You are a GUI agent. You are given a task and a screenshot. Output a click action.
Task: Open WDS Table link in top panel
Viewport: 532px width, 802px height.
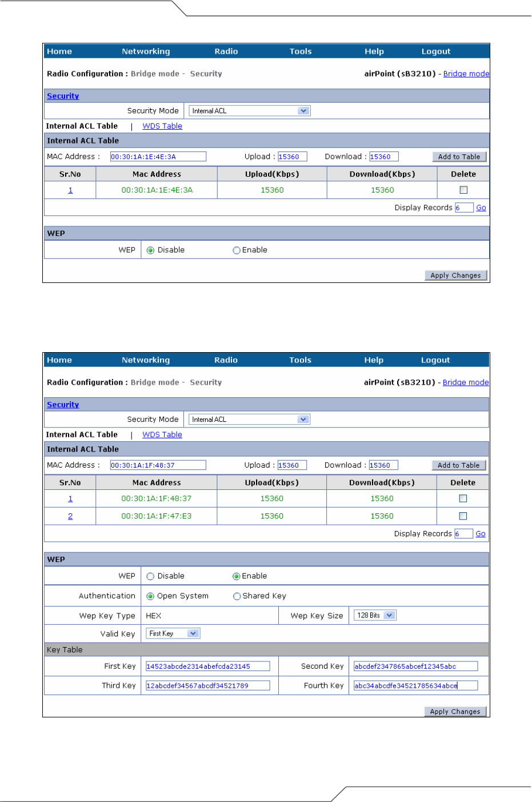pos(162,126)
